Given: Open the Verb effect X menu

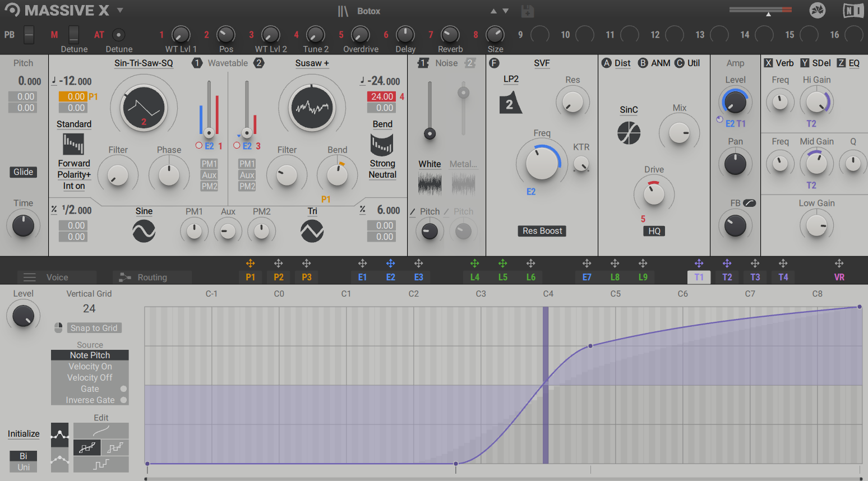Looking at the screenshot, I should 784,63.
